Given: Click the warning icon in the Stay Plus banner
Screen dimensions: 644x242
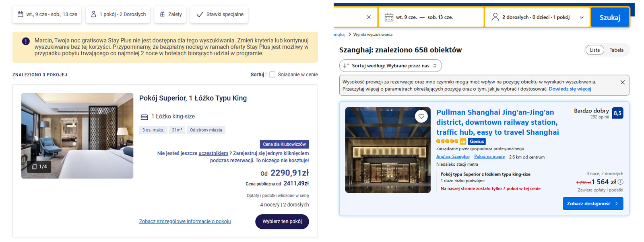Looking at the screenshot, I should pos(26,41).
